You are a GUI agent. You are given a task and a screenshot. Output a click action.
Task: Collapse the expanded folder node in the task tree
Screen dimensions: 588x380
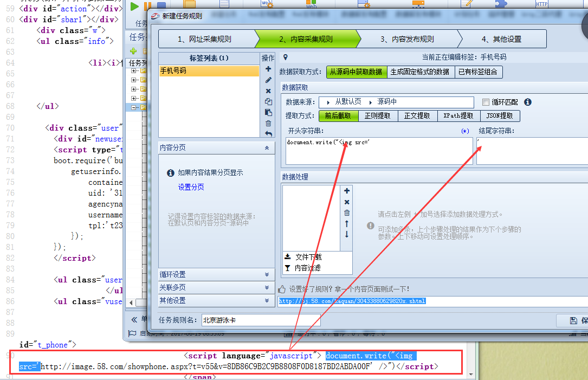(133, 107)
